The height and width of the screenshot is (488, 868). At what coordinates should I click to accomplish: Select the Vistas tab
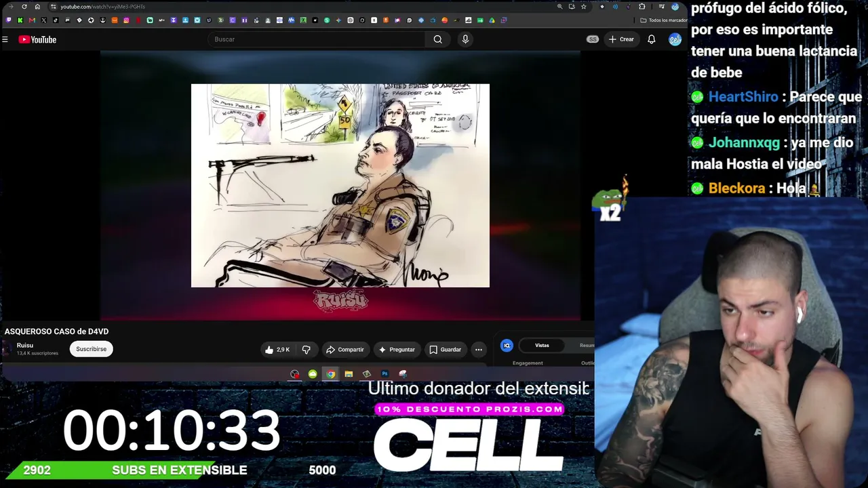[x=542, y=346]
